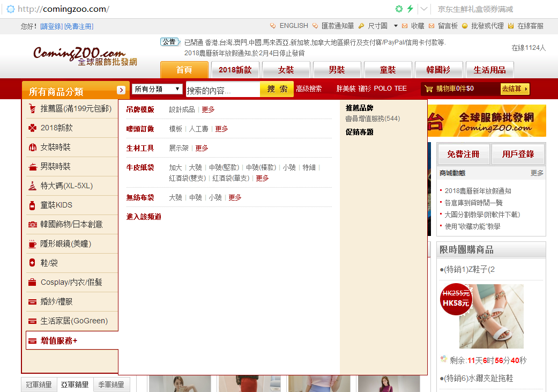This screenshot has width=558, height=392.
Task: Open the 所有分類 search category dropdown
Action: (x=158, y=89)
